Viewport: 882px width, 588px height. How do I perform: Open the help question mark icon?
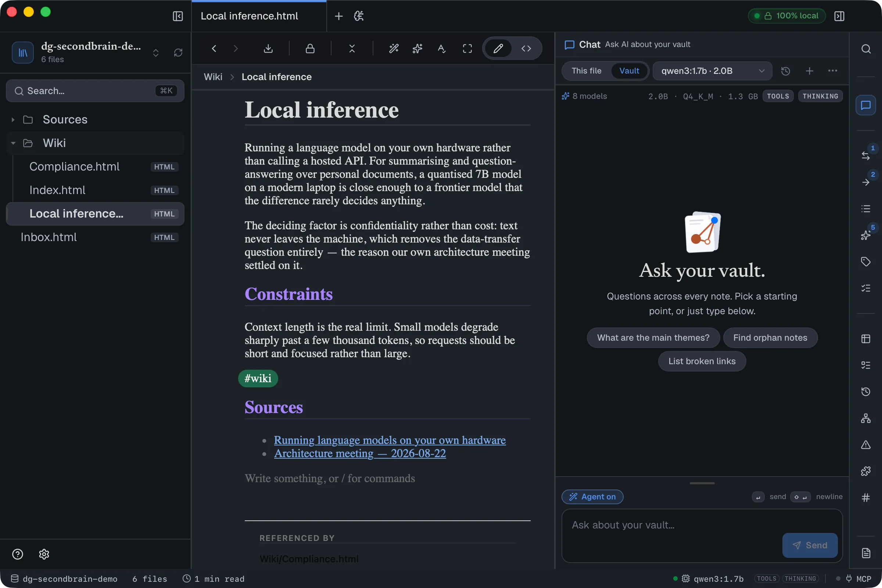click(18, 554)
